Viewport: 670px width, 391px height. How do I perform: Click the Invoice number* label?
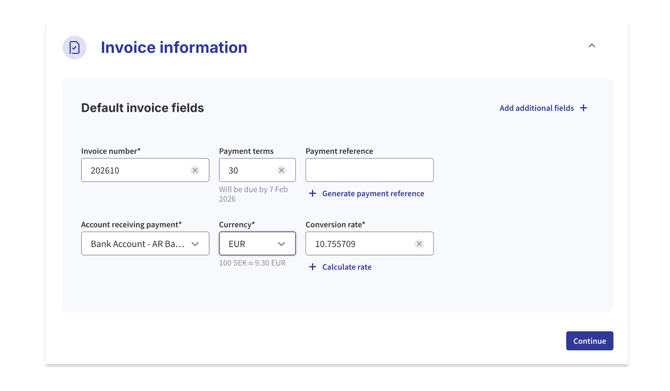pyautogui.click(x=111, y=151)
